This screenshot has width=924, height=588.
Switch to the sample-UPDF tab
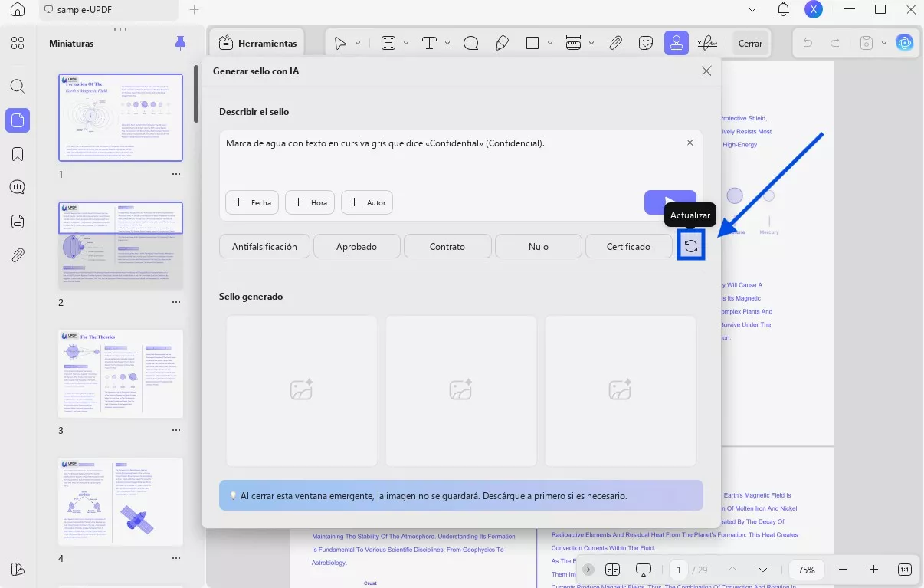(x=84, y=10)
